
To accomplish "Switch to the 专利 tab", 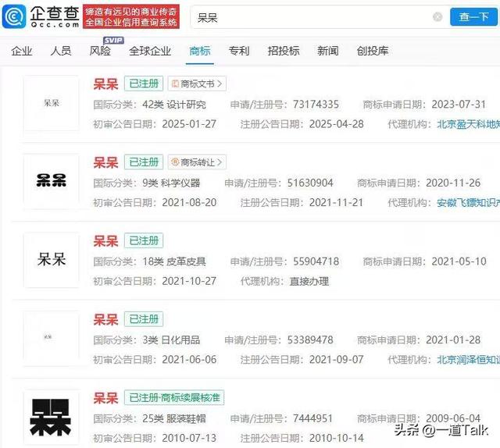I will click(x=239, y=51).
